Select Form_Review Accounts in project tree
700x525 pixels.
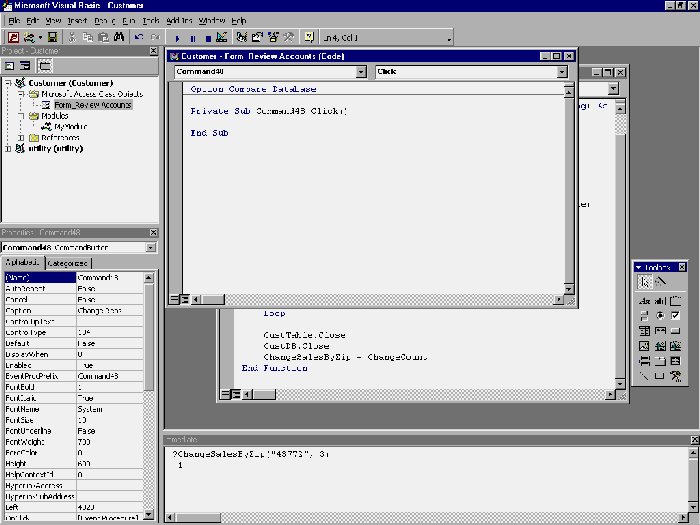(x=92, y=105)
